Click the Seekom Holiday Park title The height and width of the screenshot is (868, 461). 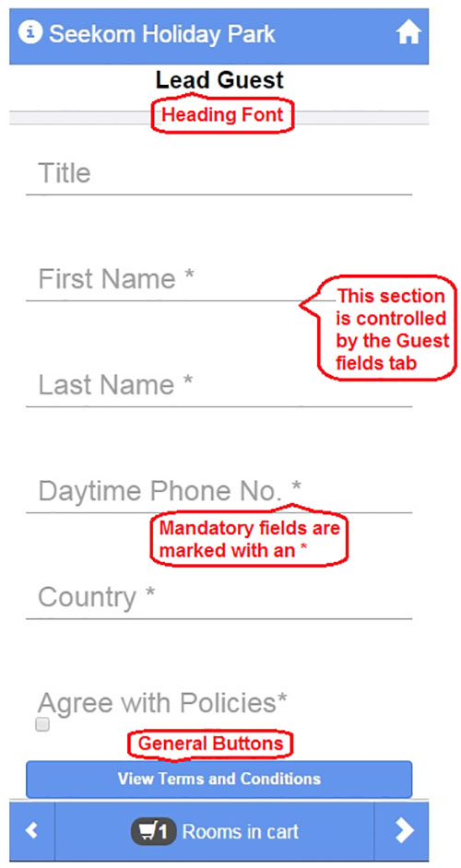tap(162, 34)
